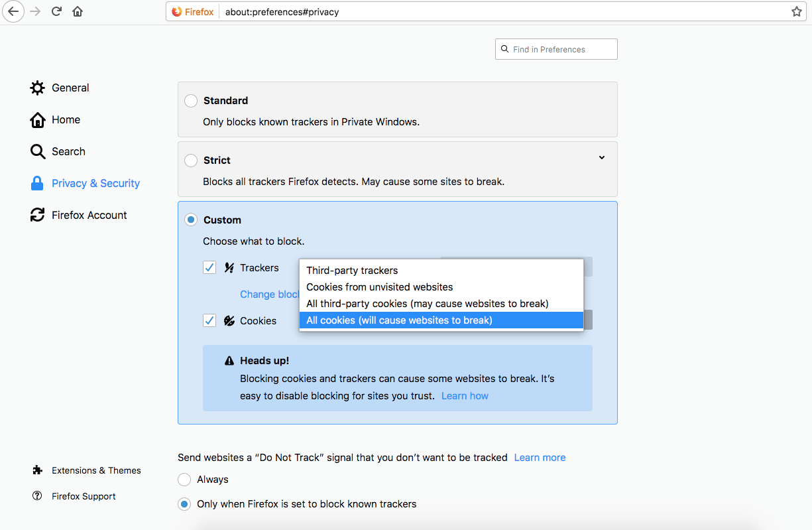This screenshot has width=812, height=530.
Task: Open the Privacy & Security padlock section
Action: (x=38, y=183)
